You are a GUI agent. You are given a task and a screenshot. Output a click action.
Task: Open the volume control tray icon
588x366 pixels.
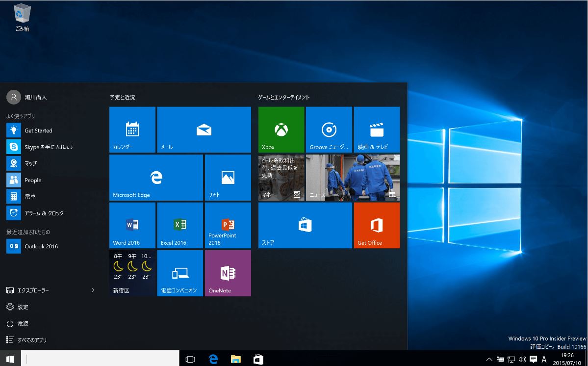(522, 359)
